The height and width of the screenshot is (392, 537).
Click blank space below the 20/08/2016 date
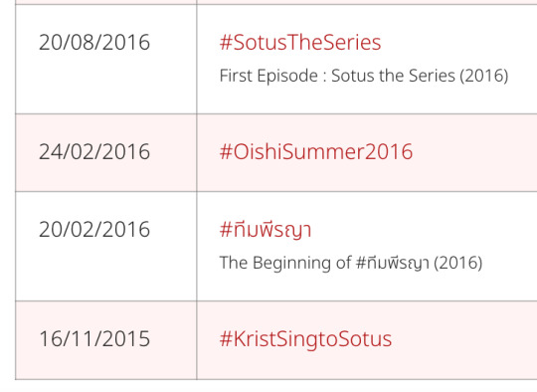click(x=106, y=86)
